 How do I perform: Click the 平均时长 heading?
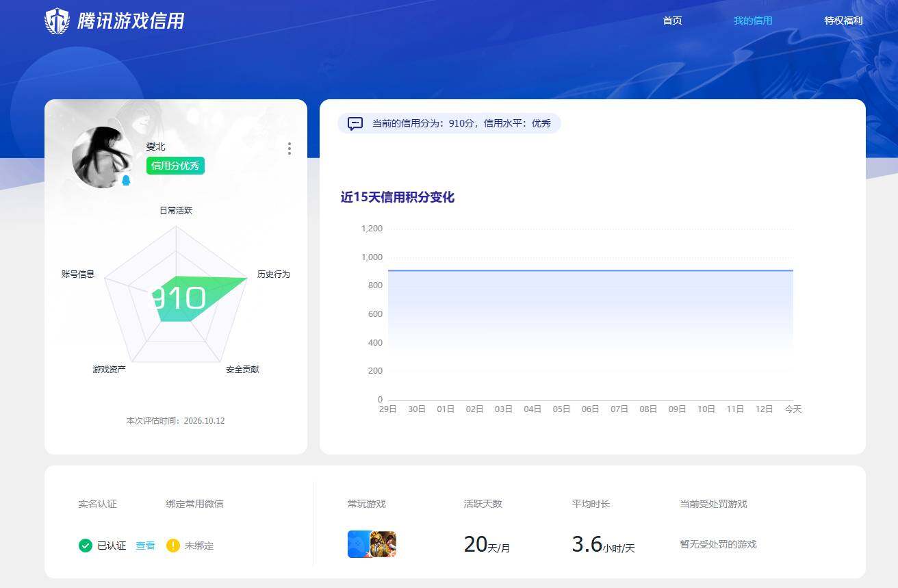(591, 504)
